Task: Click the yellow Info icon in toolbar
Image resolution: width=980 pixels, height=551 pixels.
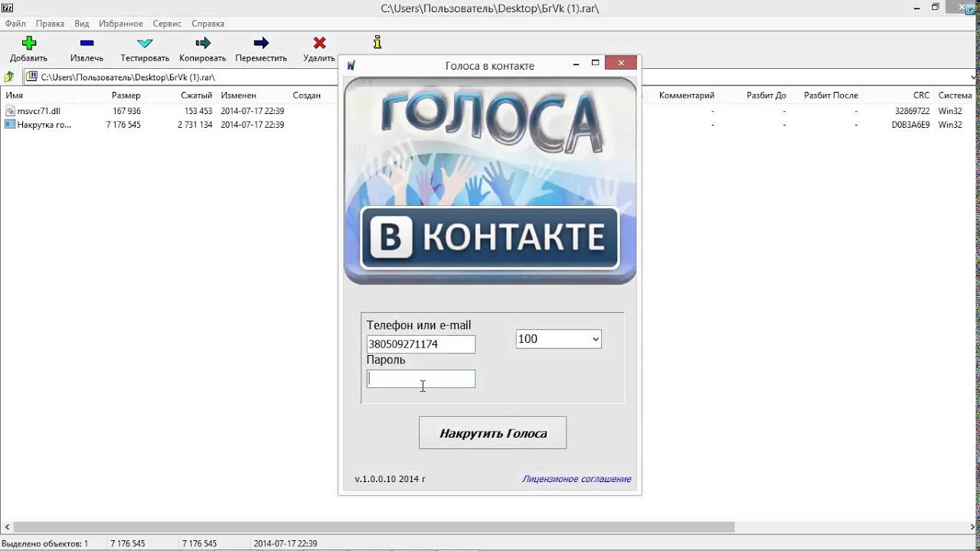Action: (377, 42)
